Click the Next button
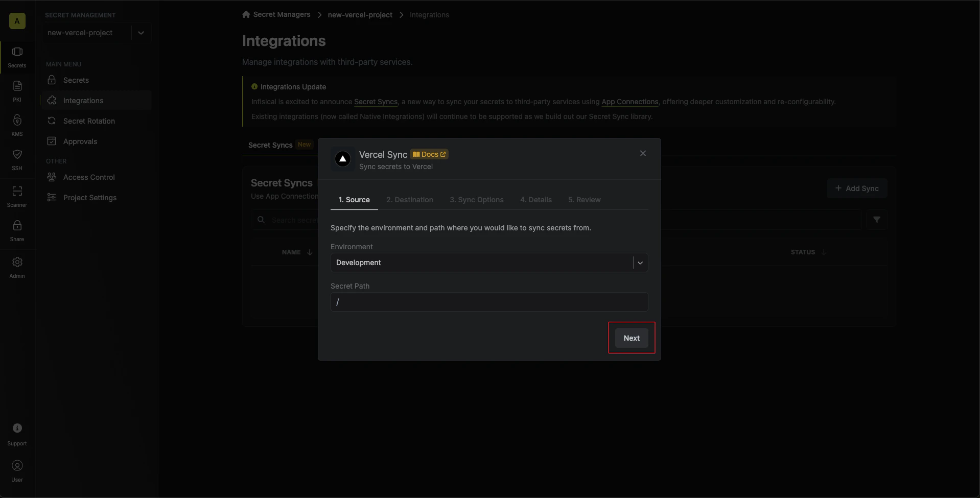This screenshot has height=498, width=980. pyautogui.click(x=632, y=338)
